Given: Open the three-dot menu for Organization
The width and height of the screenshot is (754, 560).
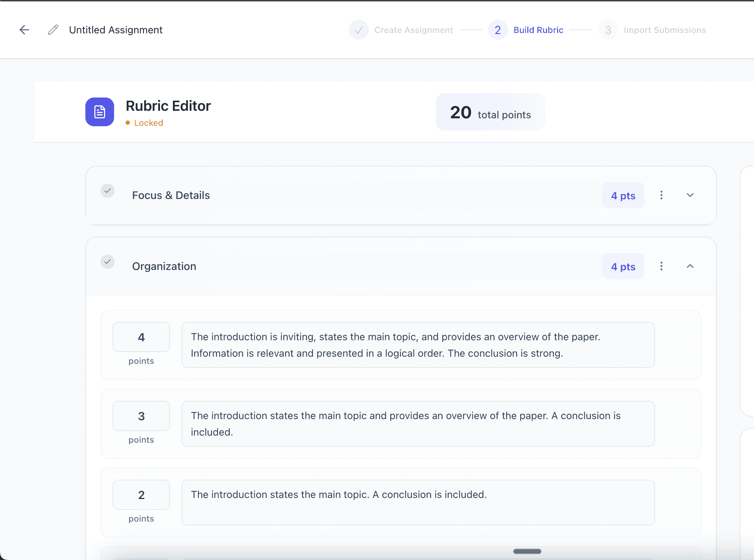Looking at the screenshot, I should (661, 266).
